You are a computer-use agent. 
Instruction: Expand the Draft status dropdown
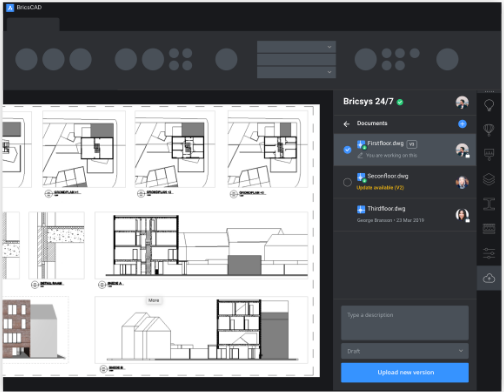click(x=405, y=351)
